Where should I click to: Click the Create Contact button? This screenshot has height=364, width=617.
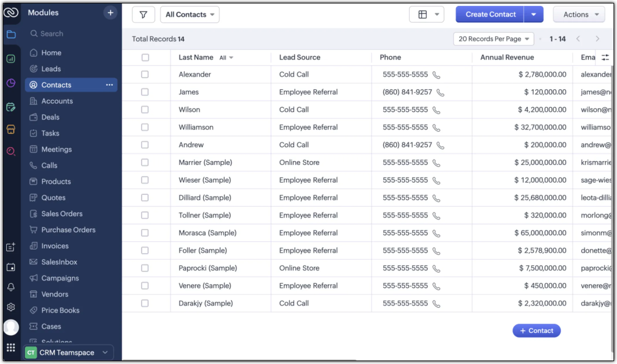coord(490,14)
